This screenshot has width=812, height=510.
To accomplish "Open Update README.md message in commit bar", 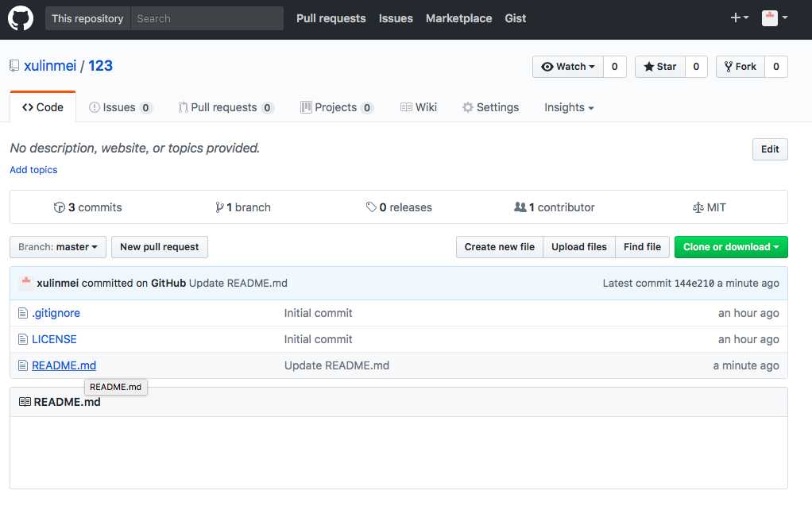I will click(x=238, y=284).
